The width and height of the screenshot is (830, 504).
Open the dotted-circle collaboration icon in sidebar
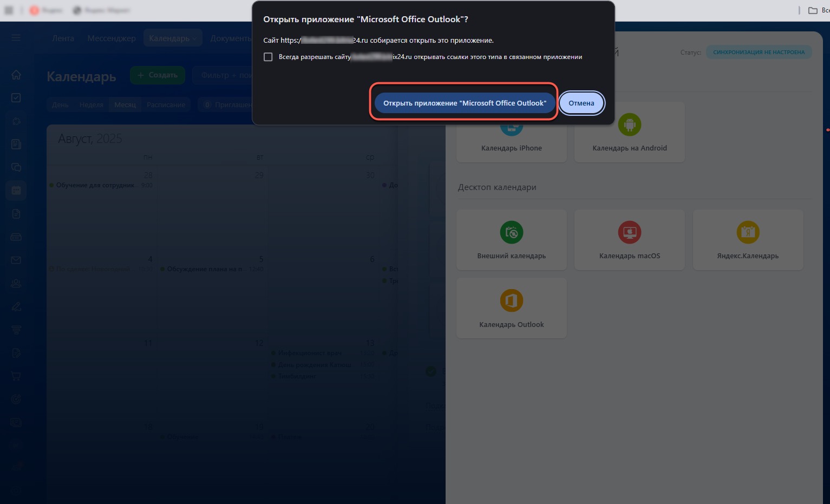click(16, 121)
